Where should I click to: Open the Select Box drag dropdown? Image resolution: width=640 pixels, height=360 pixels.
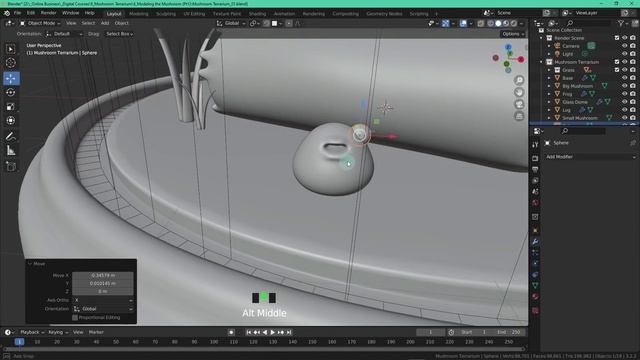(x=119, y=34)
